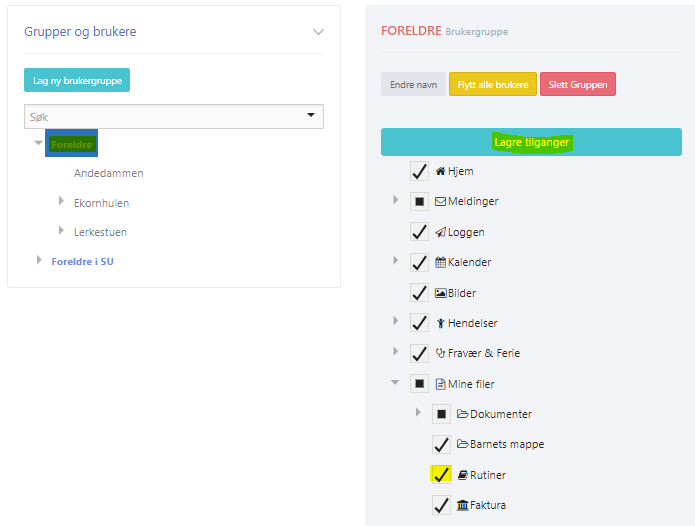Open the Søk dropdown arrow
The image size is (695, 526).
click(x=311, y=115)
